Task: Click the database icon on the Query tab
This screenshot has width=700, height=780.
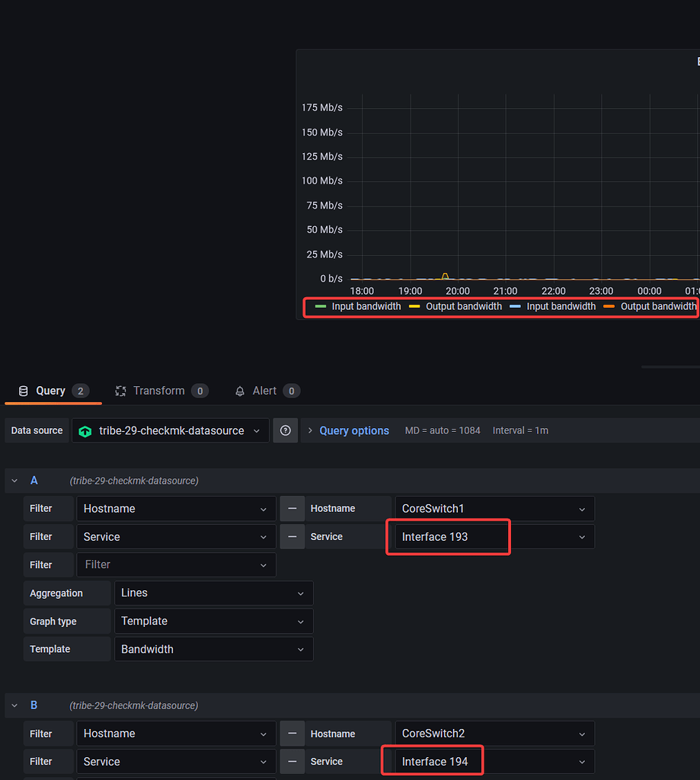Action: (24, 390)
